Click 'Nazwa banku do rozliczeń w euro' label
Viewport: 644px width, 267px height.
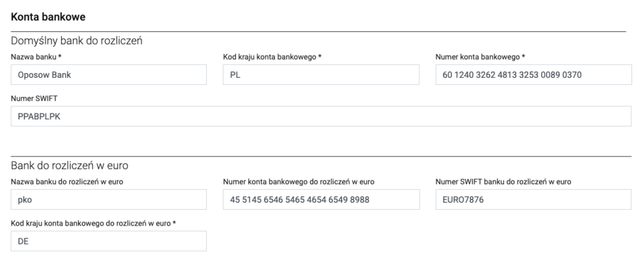[x=66, y=182]
